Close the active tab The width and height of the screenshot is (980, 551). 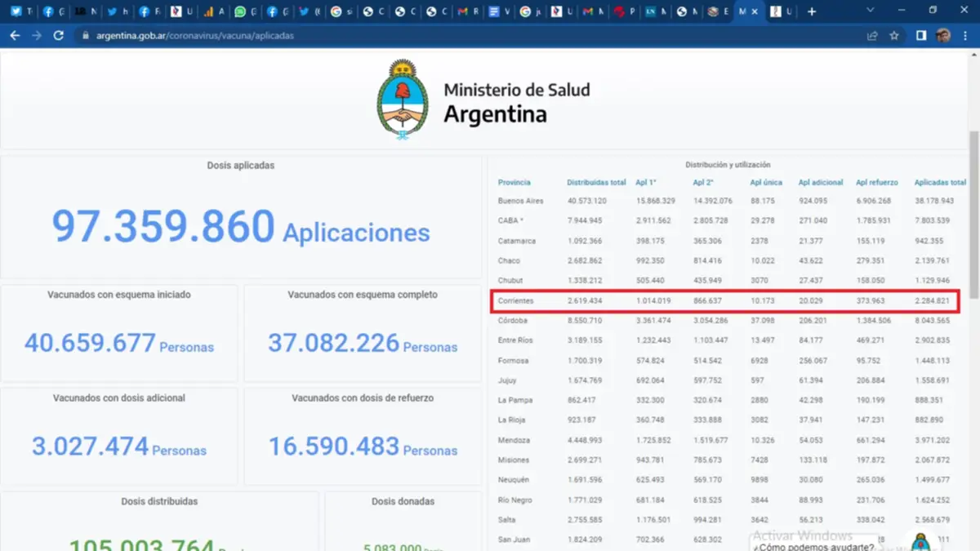(755, 11)
